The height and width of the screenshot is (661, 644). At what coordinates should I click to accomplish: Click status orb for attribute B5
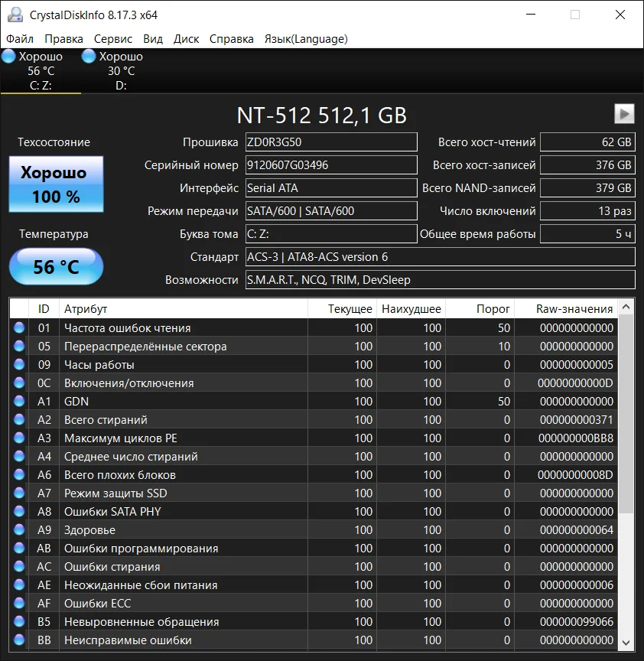coord(19,621)
